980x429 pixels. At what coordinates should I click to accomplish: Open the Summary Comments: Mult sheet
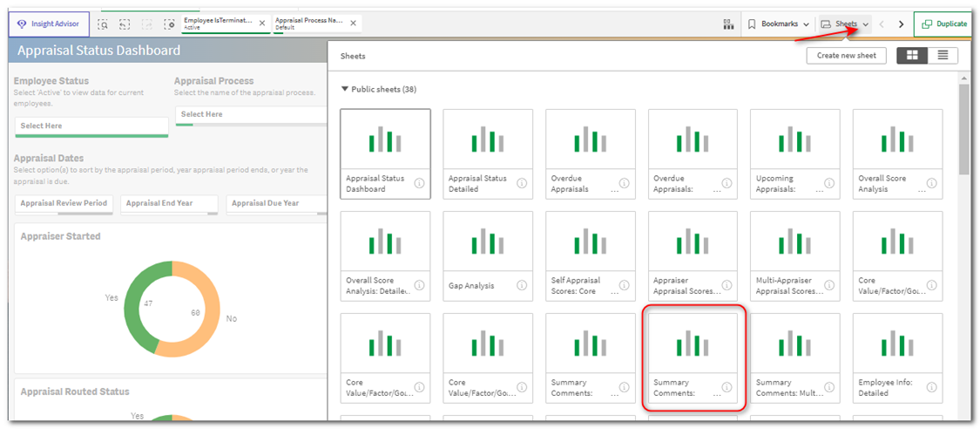[795, 358]
